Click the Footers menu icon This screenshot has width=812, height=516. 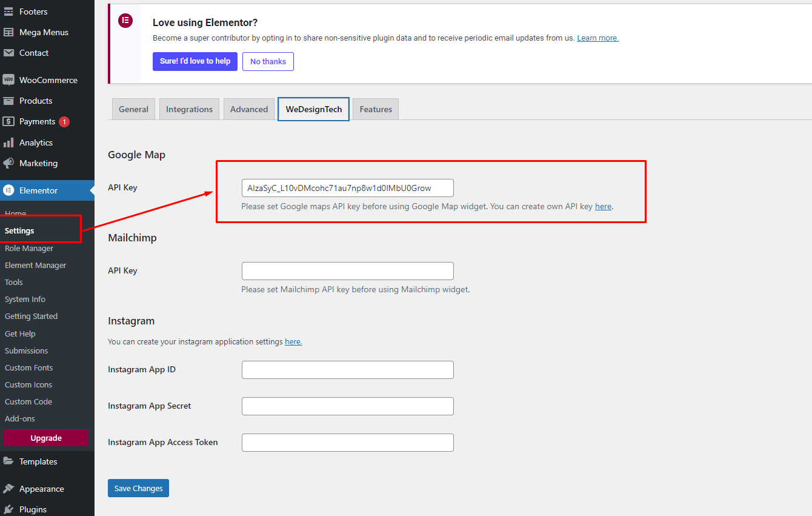coord(8,12)
